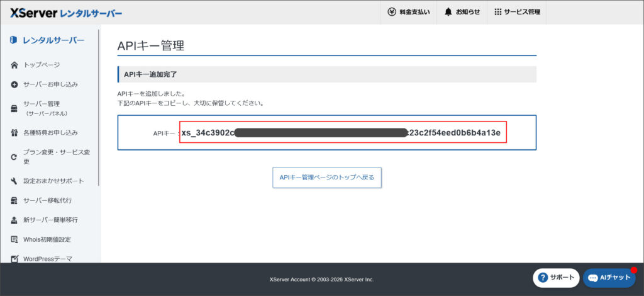Click the XServer Account copyright footer text

point(322,280)
